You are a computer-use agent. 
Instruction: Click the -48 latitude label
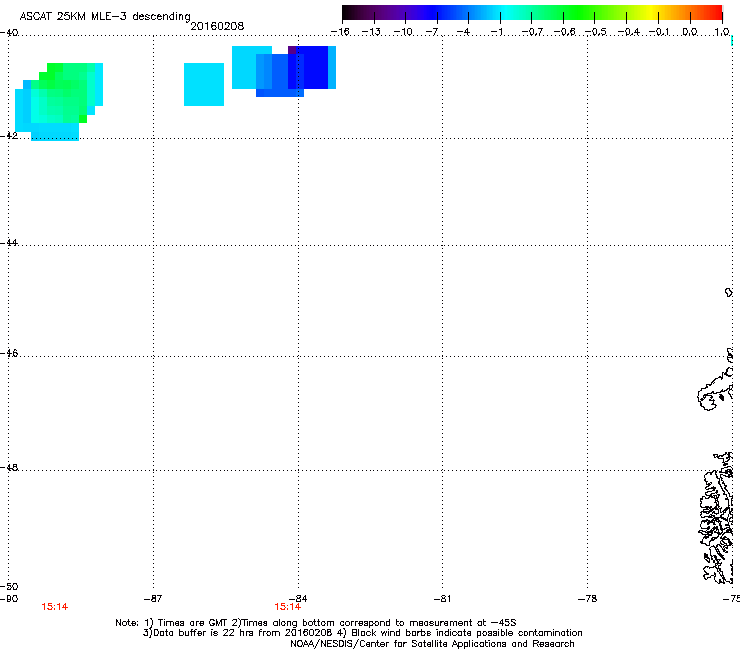[x=9, y=467]
